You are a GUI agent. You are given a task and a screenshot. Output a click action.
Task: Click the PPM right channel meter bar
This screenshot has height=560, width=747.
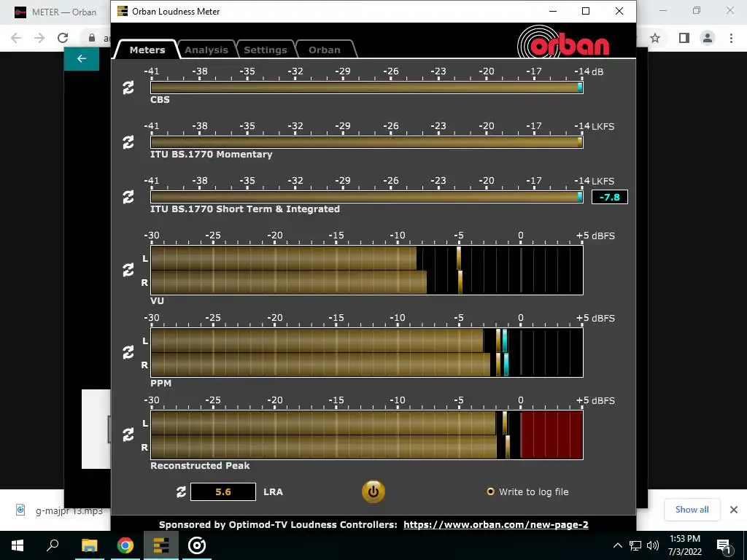[x=367, y=365]
